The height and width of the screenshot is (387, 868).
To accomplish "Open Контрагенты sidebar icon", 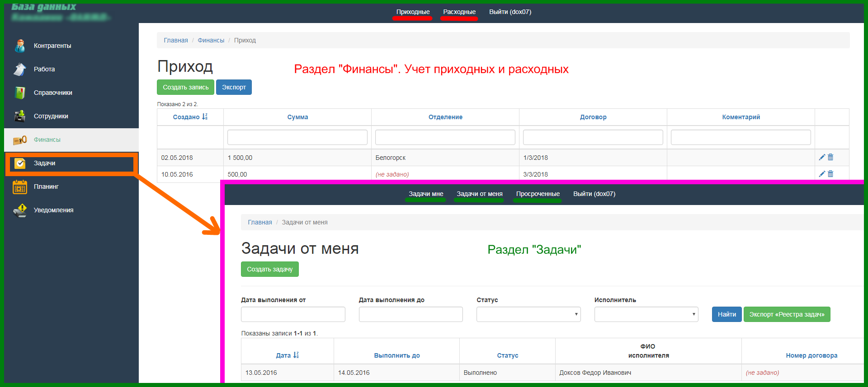I will 20,46.
